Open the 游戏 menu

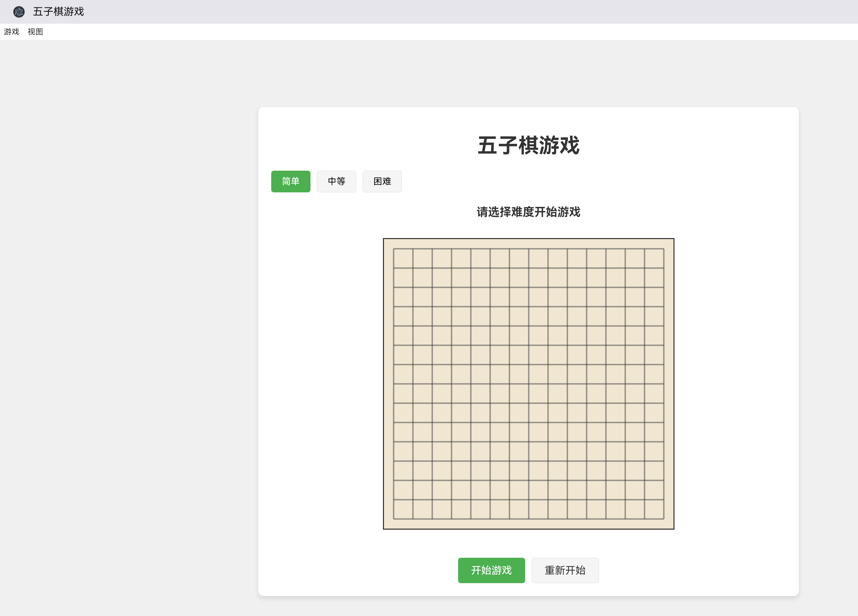[12, 32]
